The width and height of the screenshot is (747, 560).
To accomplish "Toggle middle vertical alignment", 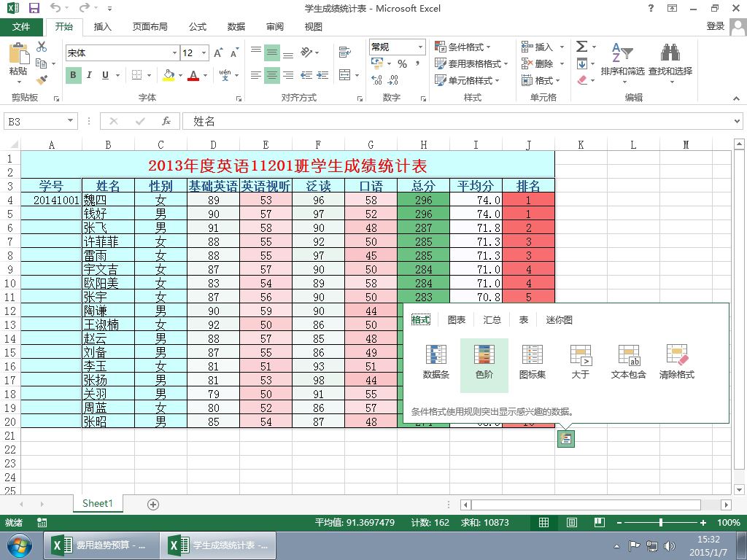I will coord(272,52).
